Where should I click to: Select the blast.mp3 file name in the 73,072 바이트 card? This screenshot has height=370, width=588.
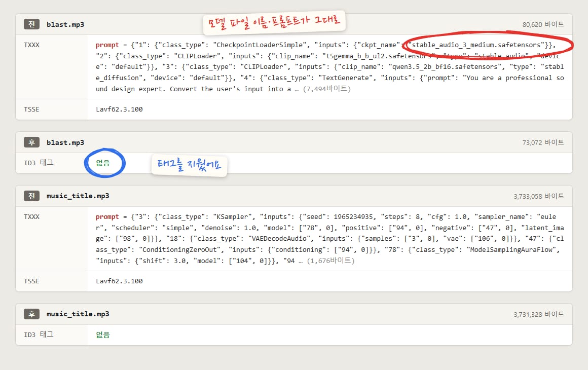(65, 142)
